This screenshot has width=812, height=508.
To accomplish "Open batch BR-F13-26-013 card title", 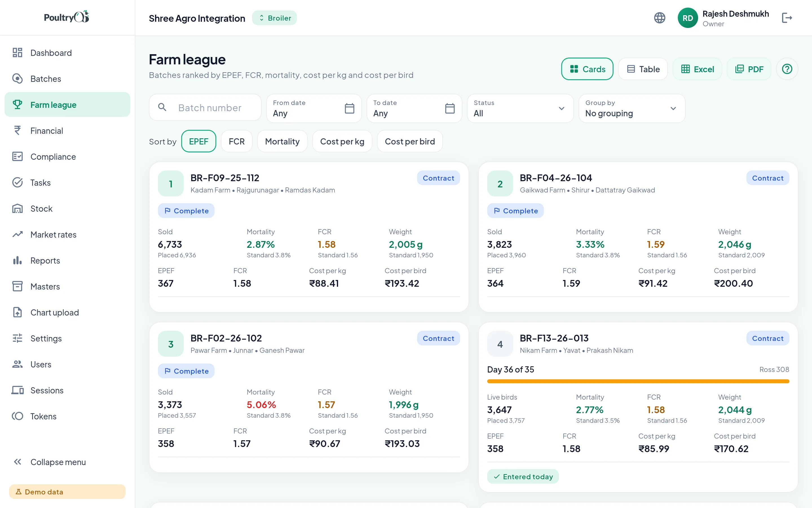I will [554, 338].
